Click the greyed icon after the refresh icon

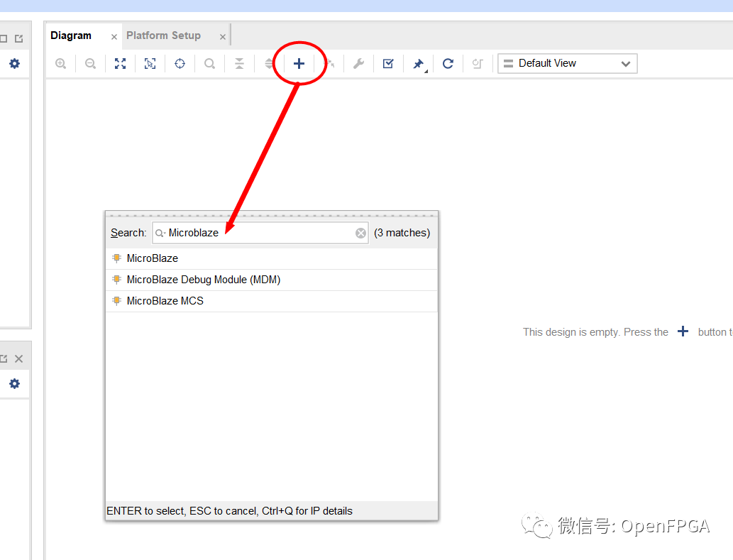coord(478,64)
